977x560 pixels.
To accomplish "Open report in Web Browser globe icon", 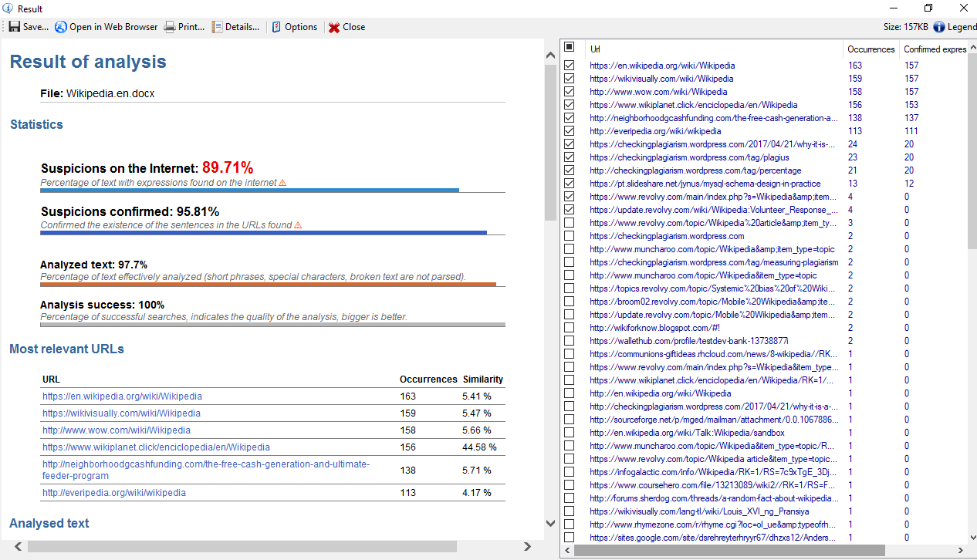I will click(61, 27).
